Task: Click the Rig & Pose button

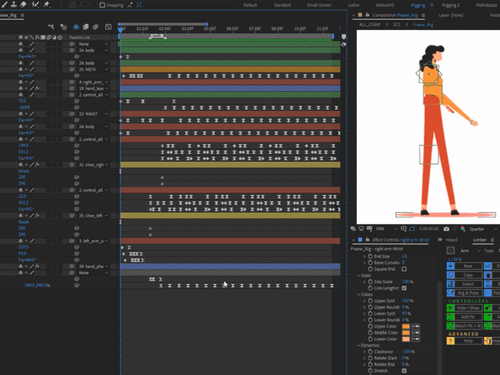Action: click(x=464, y=293)
